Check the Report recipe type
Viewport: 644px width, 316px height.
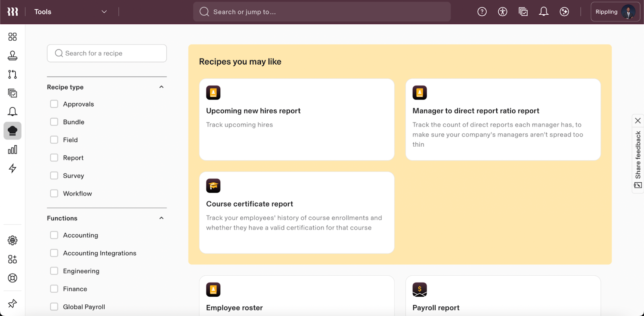54,158
